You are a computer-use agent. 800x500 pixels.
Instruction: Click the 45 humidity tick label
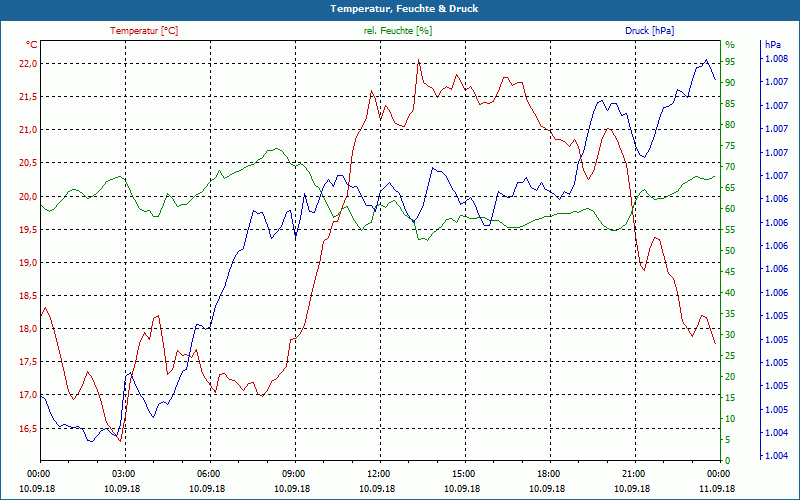pos(730,271)
